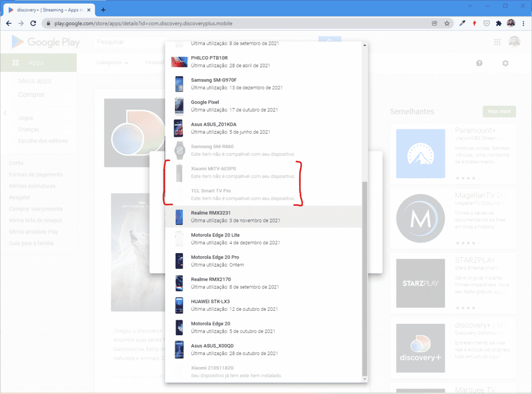Click the Veja mais button
The image size is (532, 394).
pos(499,111)
